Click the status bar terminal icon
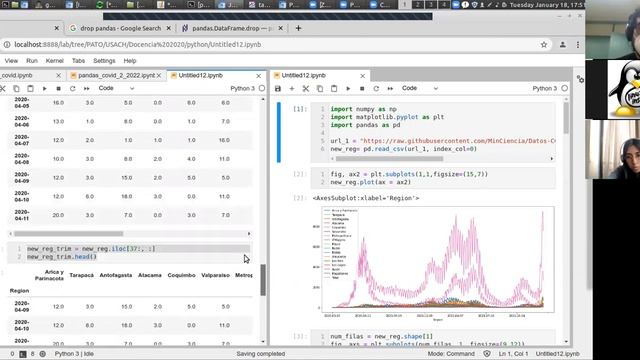Screen dimensions: 640x360 click(23, 354)
